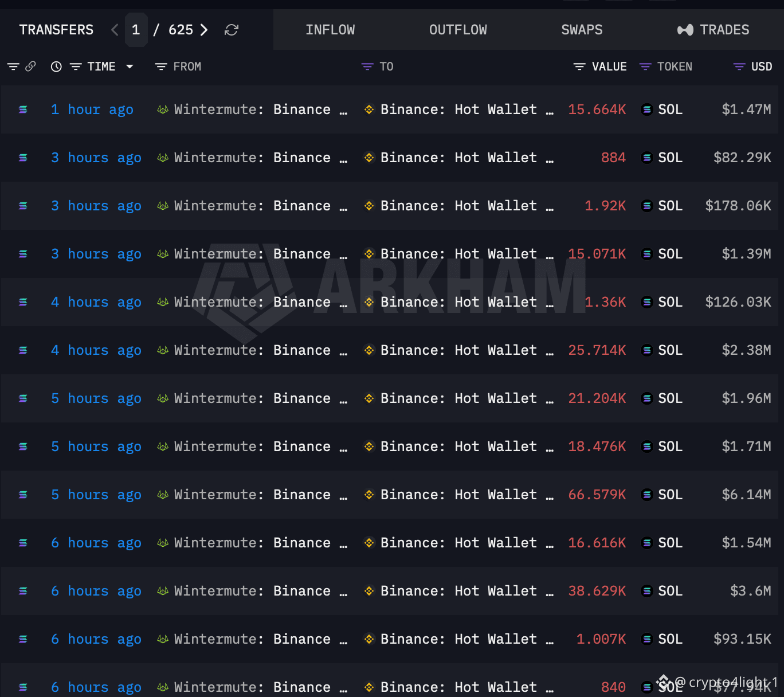Image resolution: width=784 pixels, height=697 pixels.
Task: Click Solana chain icon on 1 hour ago row
Action: (23, 109)
